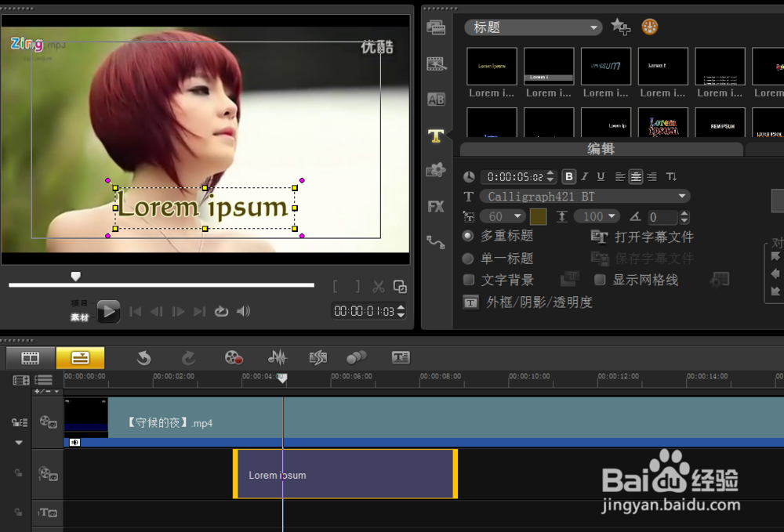Align title text to the right
The image size is (784, 532).
pyautogui.click(x=652, y=177)
